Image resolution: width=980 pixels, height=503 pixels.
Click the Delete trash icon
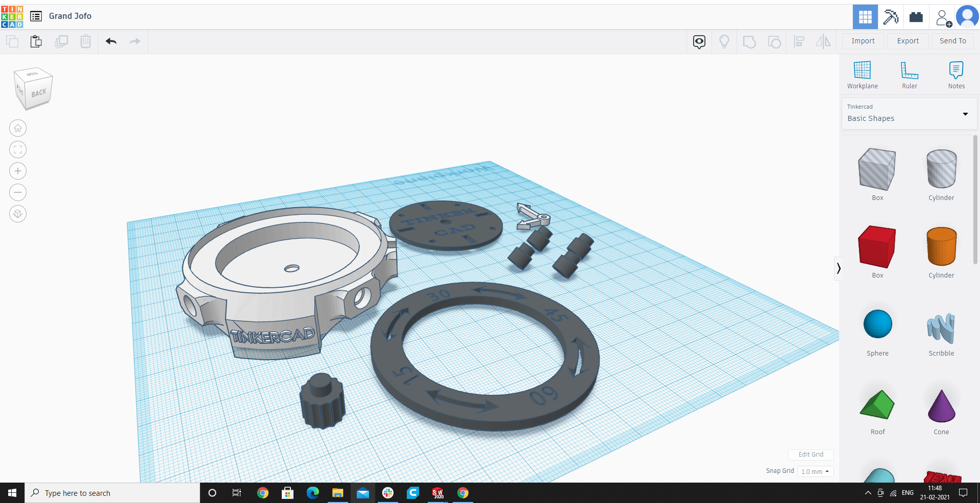click(86, 41)
